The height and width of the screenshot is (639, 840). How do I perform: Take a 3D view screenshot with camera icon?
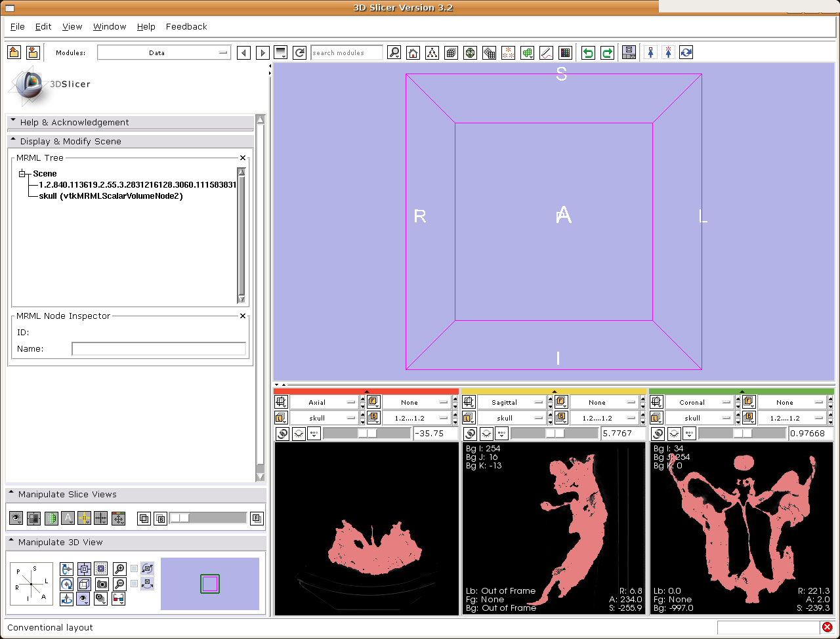click(x=102, y=584)
